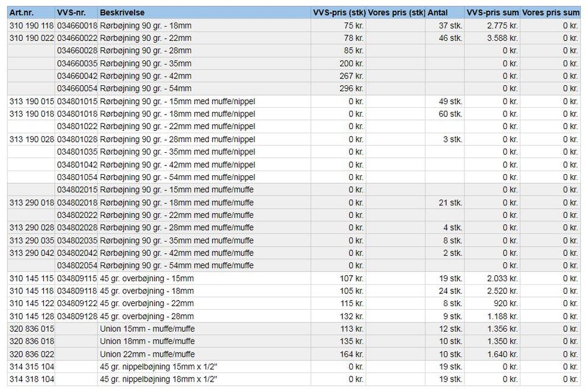Click the Antal cell showing 60 stk.

pos(444,114)
